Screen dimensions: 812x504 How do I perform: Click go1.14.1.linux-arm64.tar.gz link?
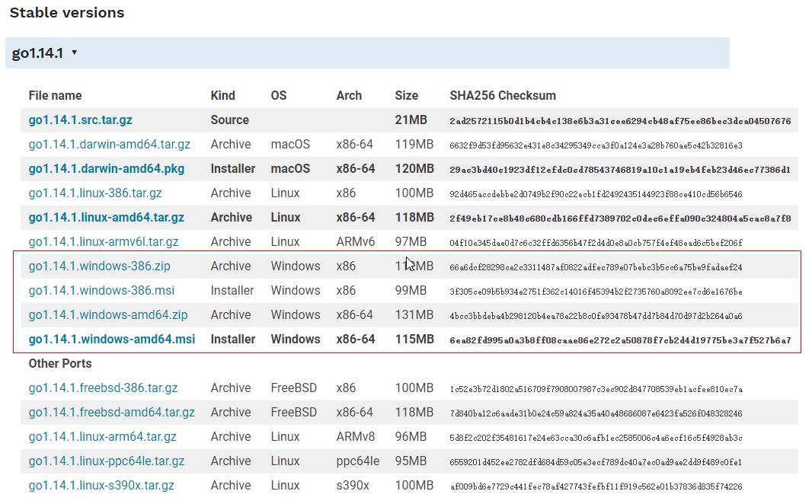point(103,436)
